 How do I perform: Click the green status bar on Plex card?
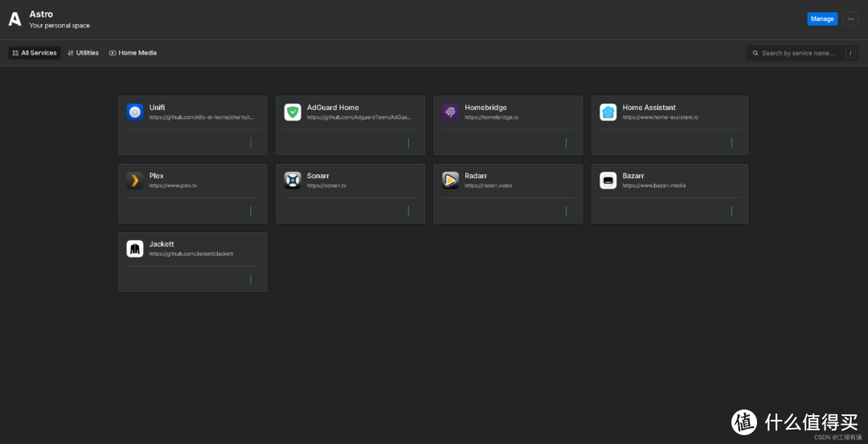click(x=251, y=211)
